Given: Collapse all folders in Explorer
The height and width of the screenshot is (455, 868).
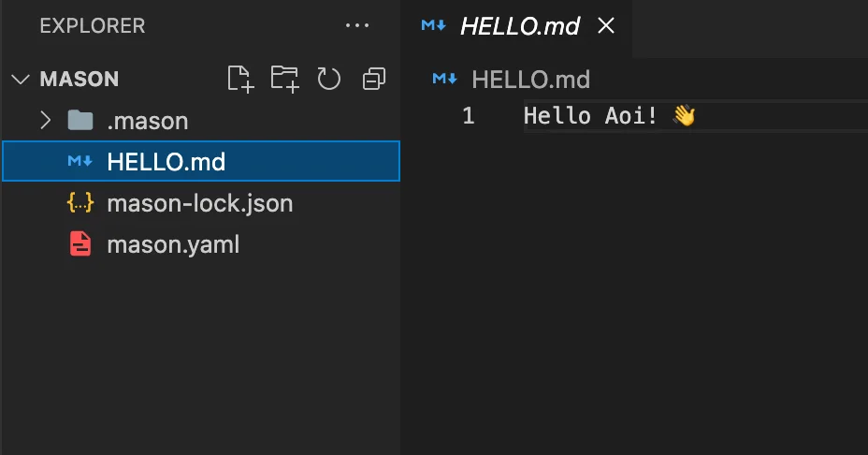Looking at the screenshot, I should 374,79.
